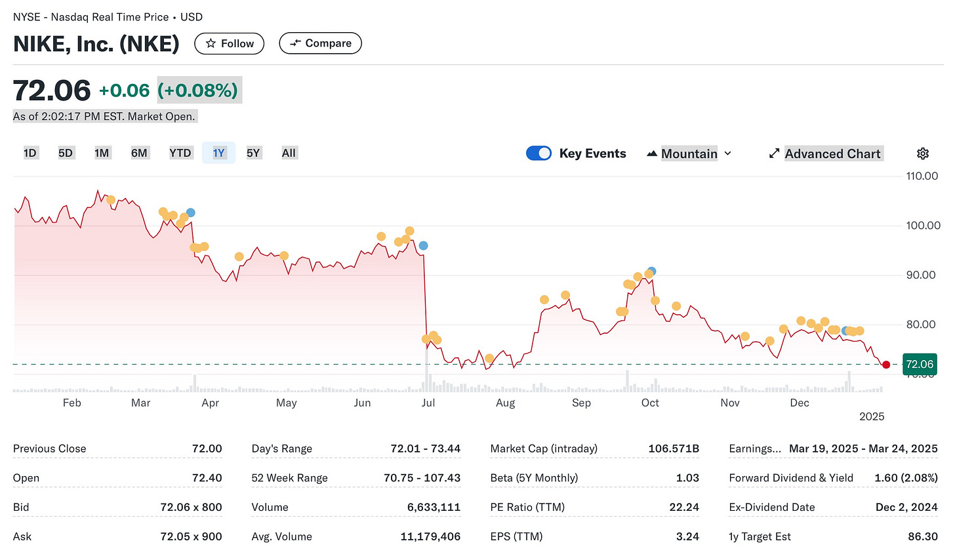The image size is (955, 560).
Task: Click the 2025 year label
Action: 872,416
